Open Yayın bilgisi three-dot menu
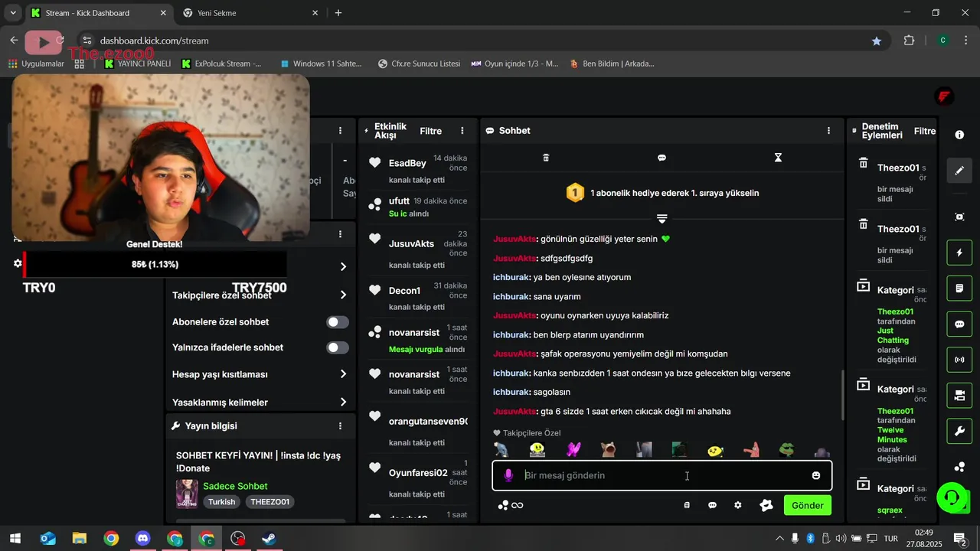The width and height of the screenshot is (980, 551). [x=341, y=426]
